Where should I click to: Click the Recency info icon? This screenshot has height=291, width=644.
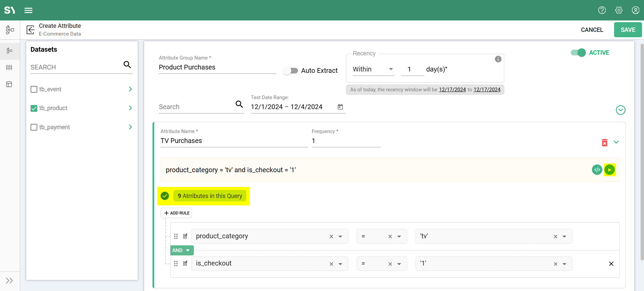tap(498, 59)
